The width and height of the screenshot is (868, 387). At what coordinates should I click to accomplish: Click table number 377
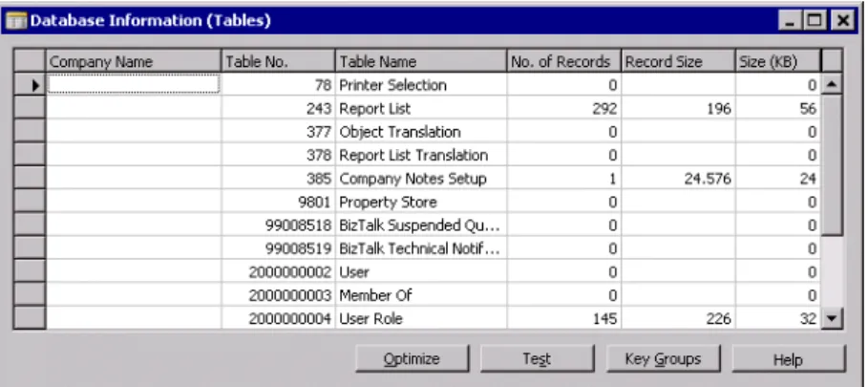click(279, 132)
